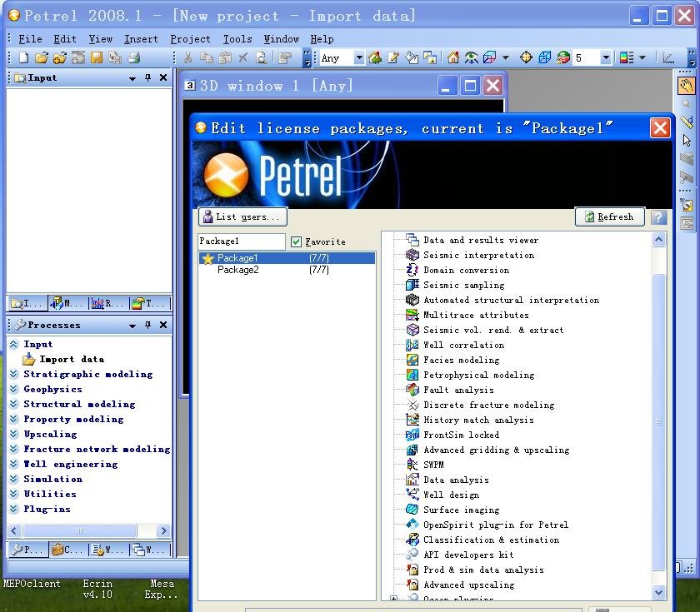The width and height of the screenshot is (700, 612).
Task: Click the Facies modeling module icon
Action: coord(412,360)
